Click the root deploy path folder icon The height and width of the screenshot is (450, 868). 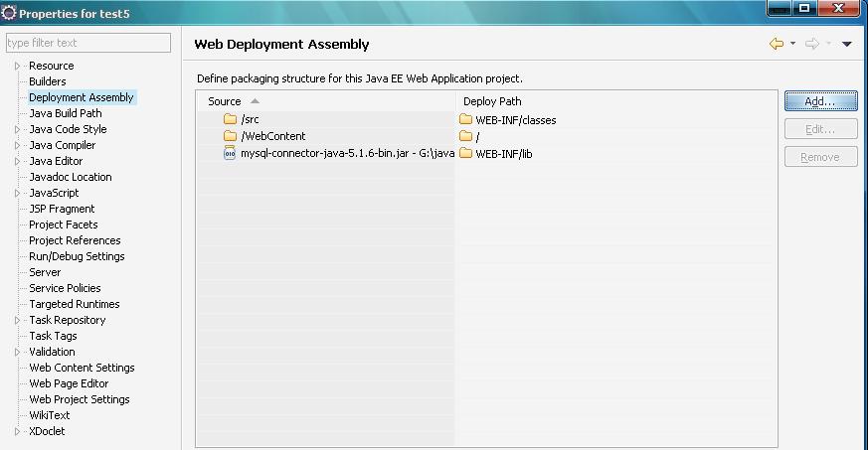(466, 136)
